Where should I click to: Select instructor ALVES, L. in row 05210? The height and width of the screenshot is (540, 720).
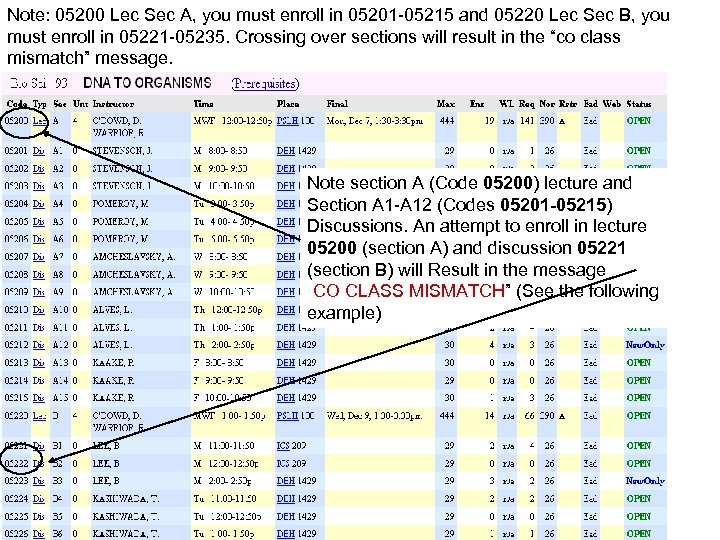click(112, 310)
